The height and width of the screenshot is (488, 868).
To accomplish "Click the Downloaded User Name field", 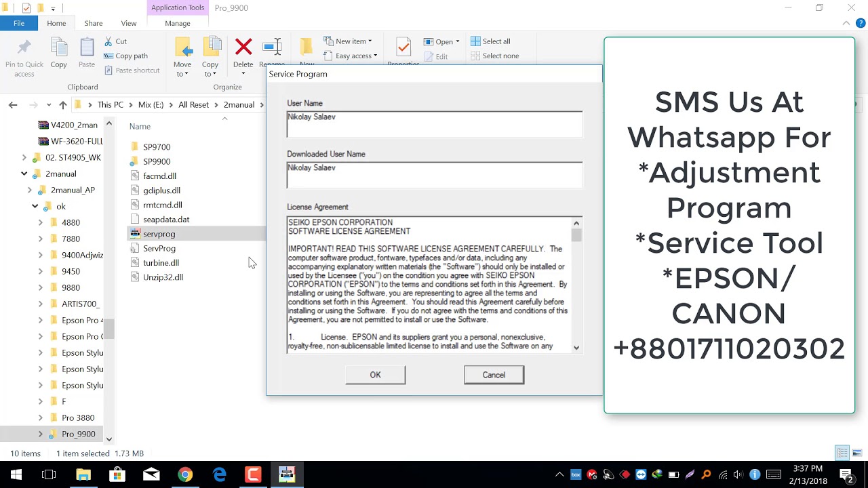I will tap(434, 175).
